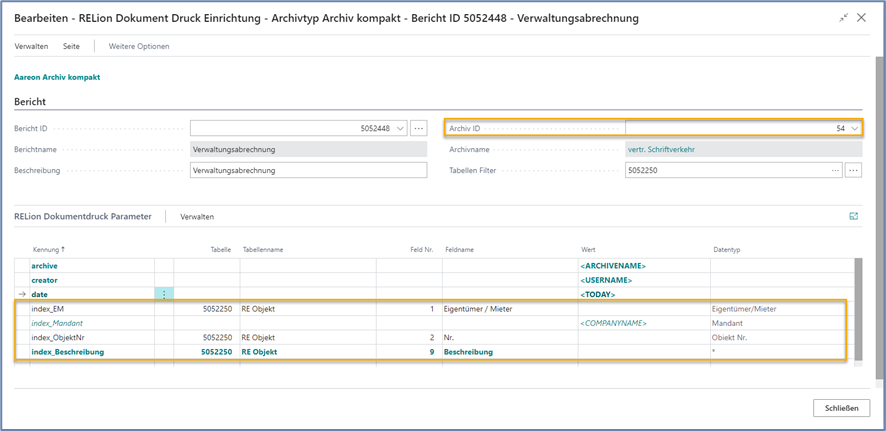Click the vertr. Schriftverkehr Archivname value
This screenshot has height=431, width=886.
[x=744, y=149]
